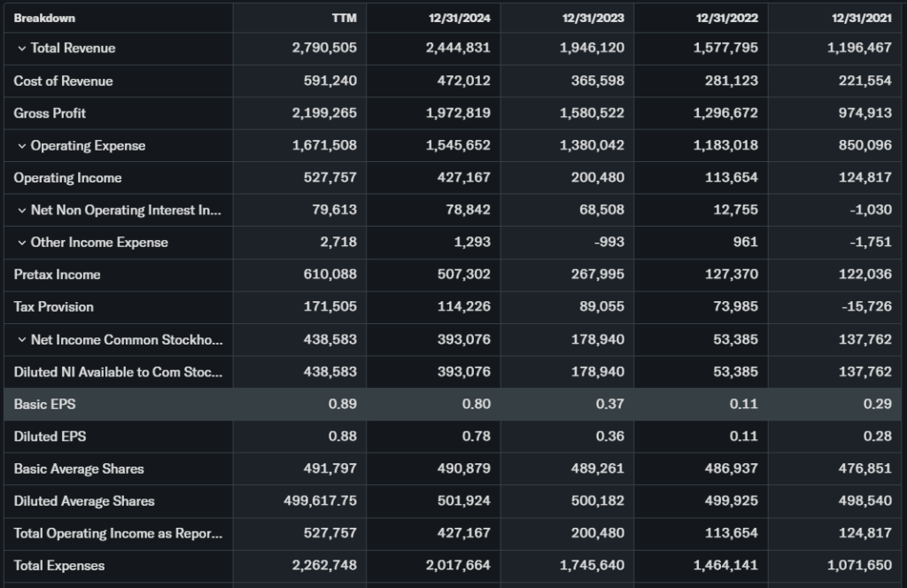Screen dimensions: 907x588
Task: Click the Diluted Average Shares TTM value
Action: click(x=319, y=501)
